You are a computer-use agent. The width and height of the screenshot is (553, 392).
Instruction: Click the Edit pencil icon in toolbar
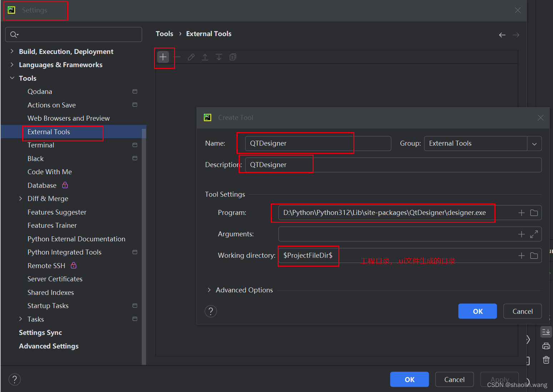191,57
